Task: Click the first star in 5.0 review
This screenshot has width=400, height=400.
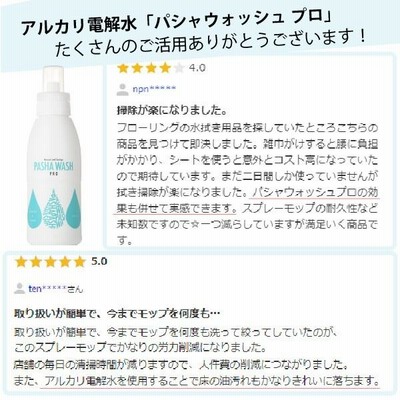Action: pos(21,262)
